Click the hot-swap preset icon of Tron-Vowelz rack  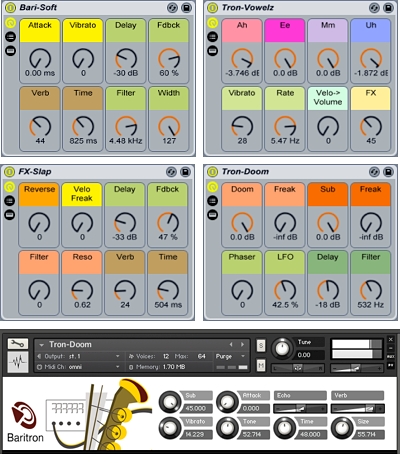point(374,7)
